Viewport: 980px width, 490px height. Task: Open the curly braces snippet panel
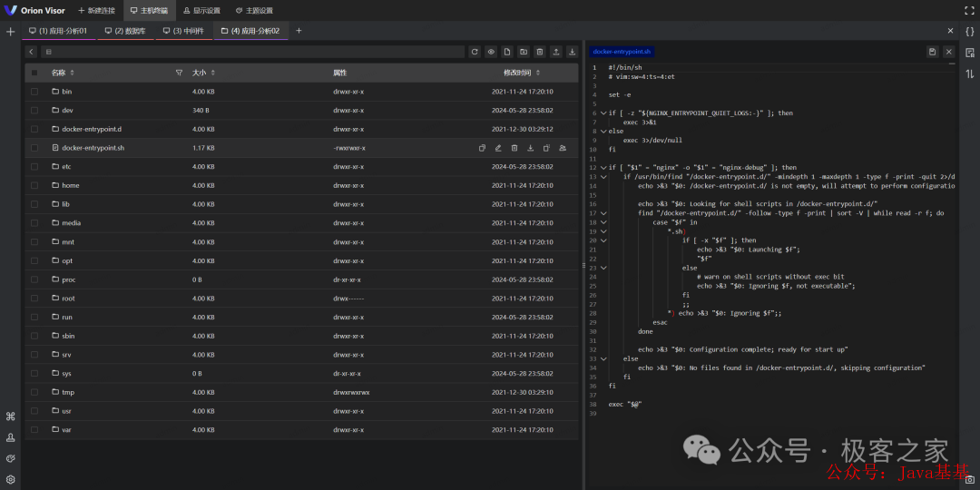[969, 31]
